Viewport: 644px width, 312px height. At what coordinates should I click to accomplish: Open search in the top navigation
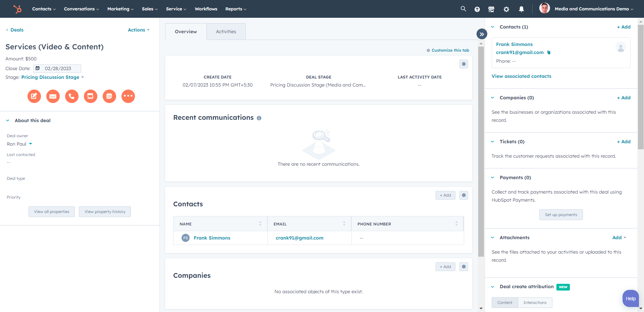(x=463, y=9)
